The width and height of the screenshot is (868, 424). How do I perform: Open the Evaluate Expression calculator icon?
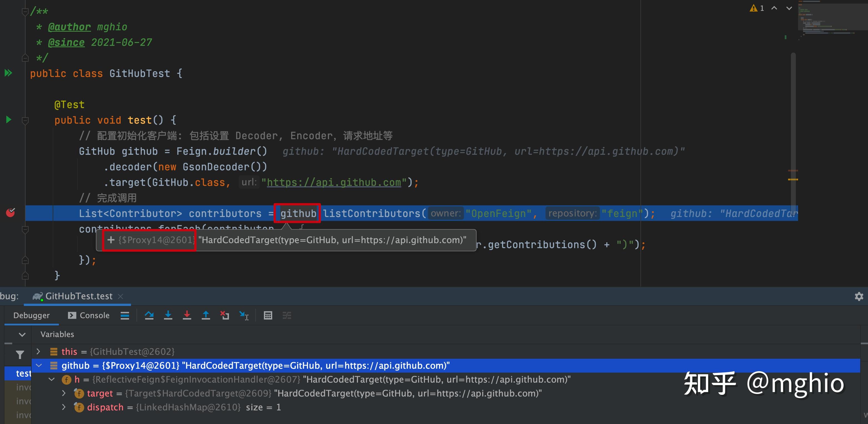click(268, 315)
